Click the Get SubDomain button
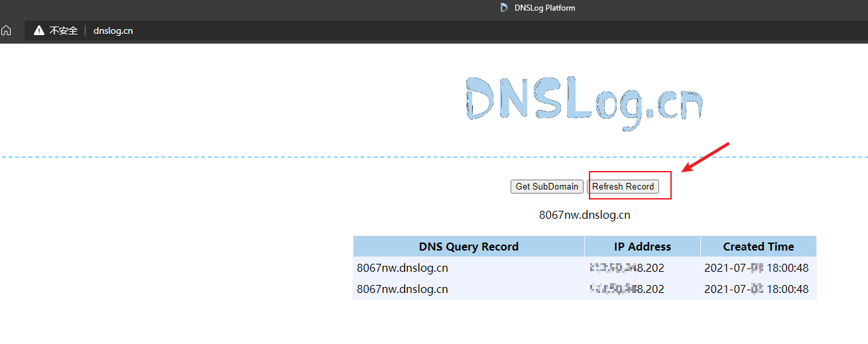Image resolution: width=868 pixels, height=344 pixels. [x=547, y=186]
